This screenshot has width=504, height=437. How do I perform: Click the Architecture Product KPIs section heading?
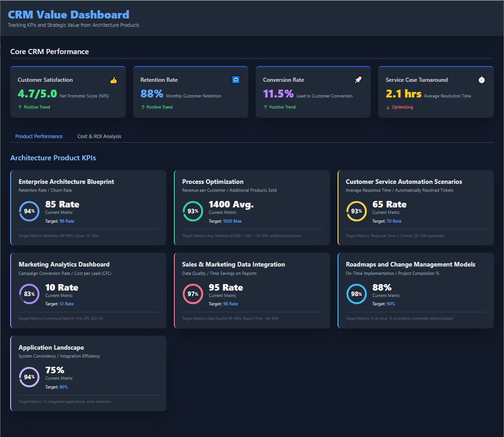pyautogui.click(x=53, y=158)
